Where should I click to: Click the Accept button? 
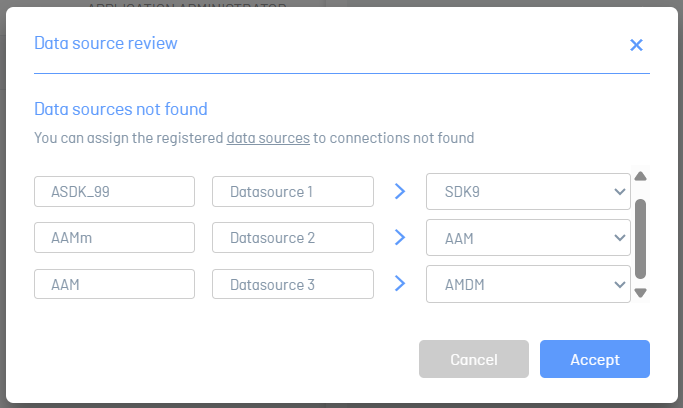point(595,359)
